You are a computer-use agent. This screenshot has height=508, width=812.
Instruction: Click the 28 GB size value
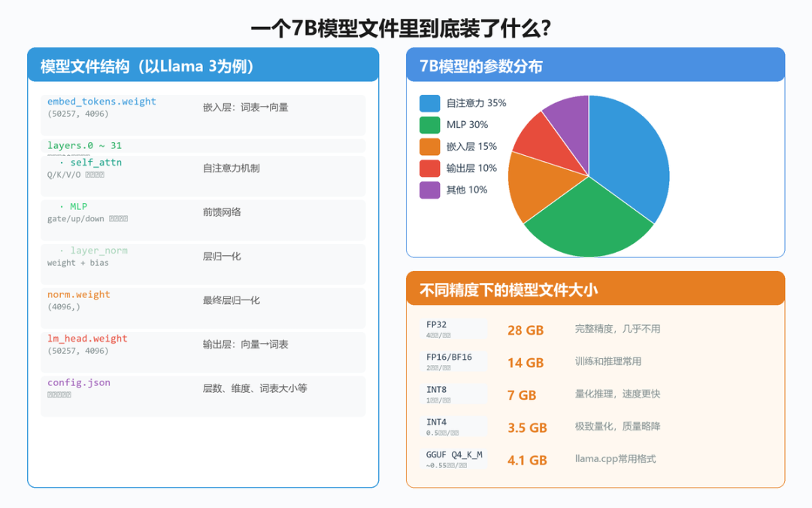[526, 330]
